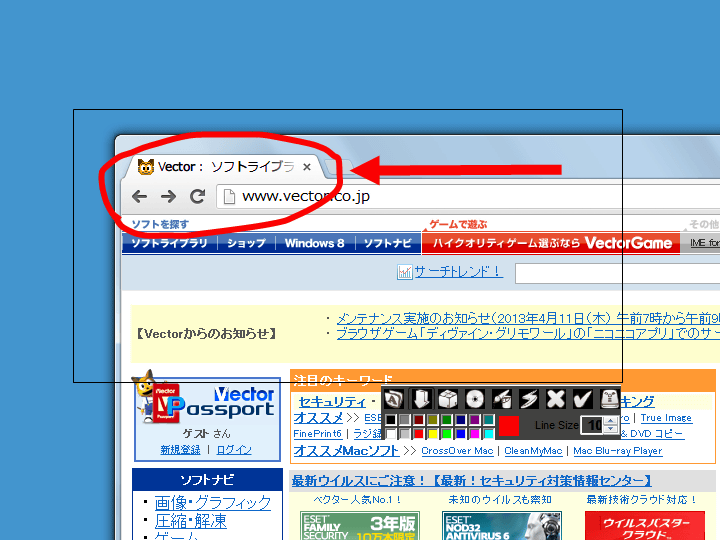Open the CrossOver Mac link
Screen dimensions: 720x540
point(457,451)
